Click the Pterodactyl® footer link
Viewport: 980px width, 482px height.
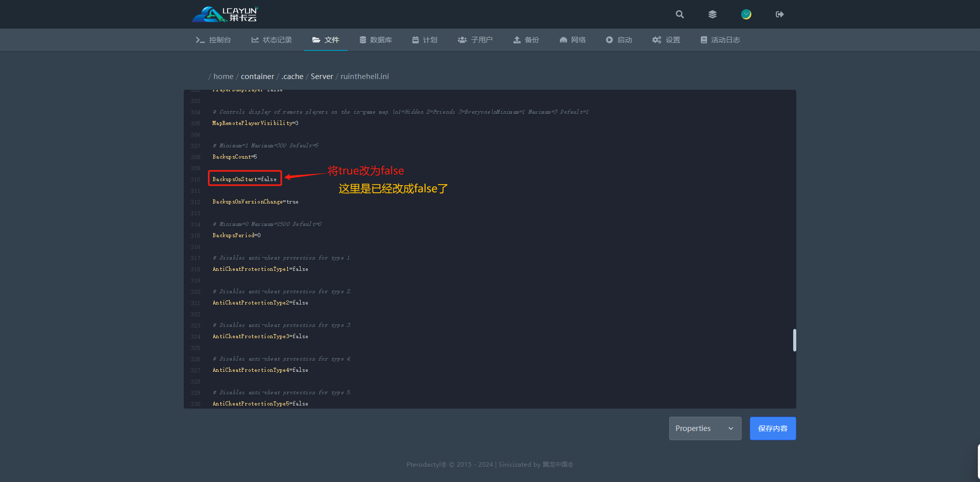click(x=426, y=465)
